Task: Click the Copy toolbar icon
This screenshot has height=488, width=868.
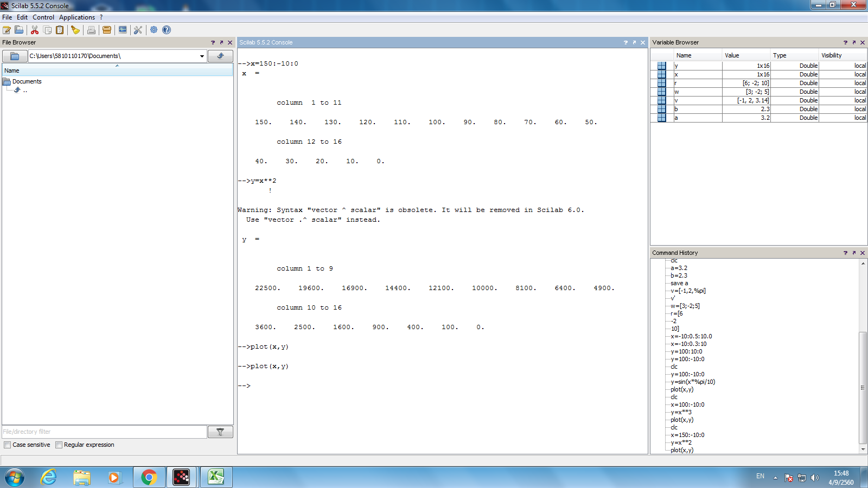Action: click(x=47, y=30)
